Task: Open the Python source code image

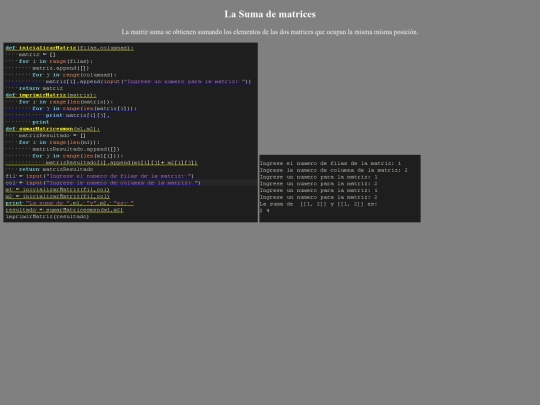Action: click(131, 132)
